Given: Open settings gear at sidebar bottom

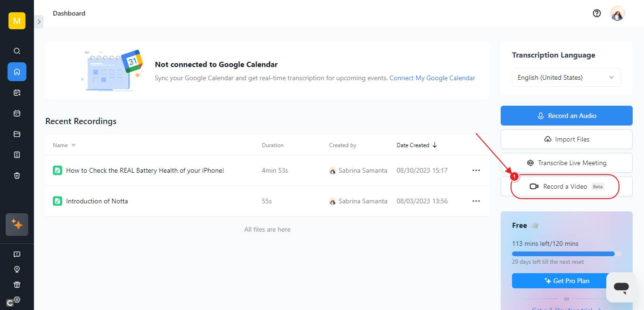Looking at the screenshot, I should pos(17,300).
